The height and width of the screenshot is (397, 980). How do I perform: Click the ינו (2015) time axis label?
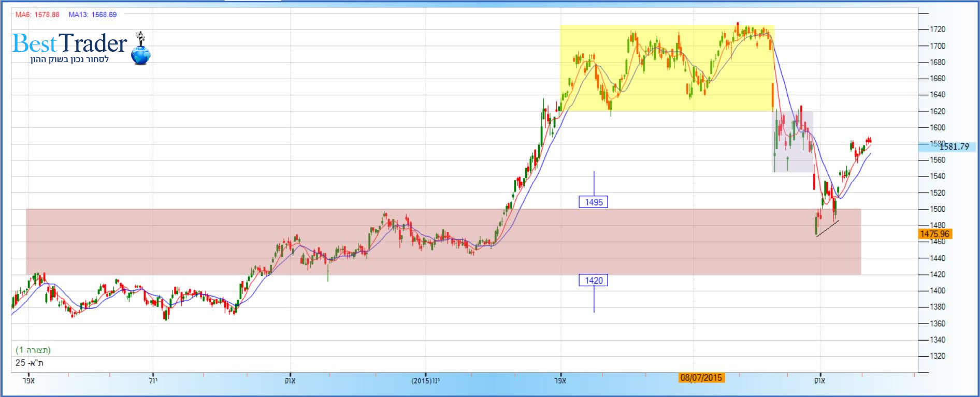425,381
